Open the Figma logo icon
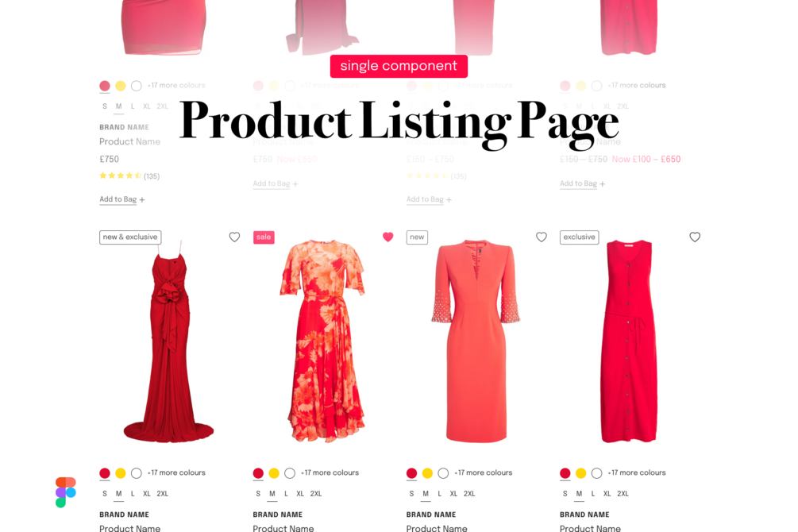798x532 pixels. tap(66, 492)
